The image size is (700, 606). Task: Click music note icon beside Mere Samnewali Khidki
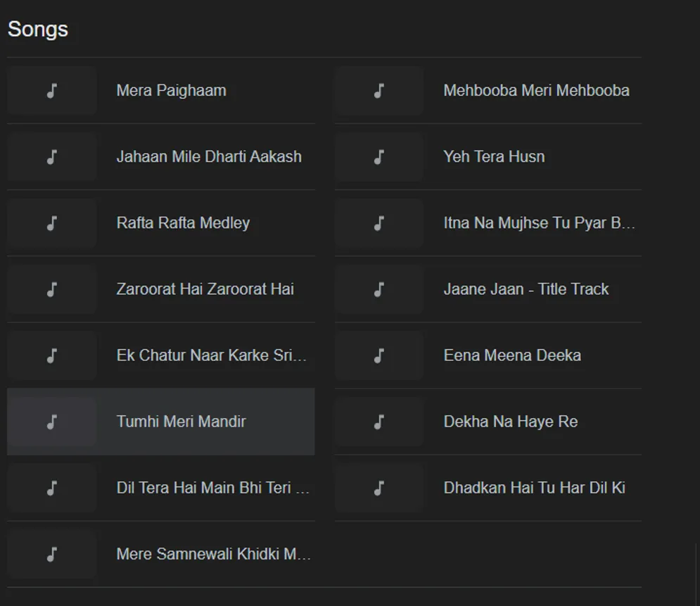tap(51, 554)
